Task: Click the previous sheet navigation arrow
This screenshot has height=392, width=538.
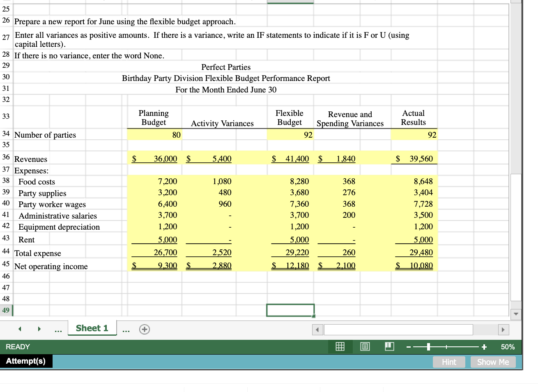Action: point(20,329)
